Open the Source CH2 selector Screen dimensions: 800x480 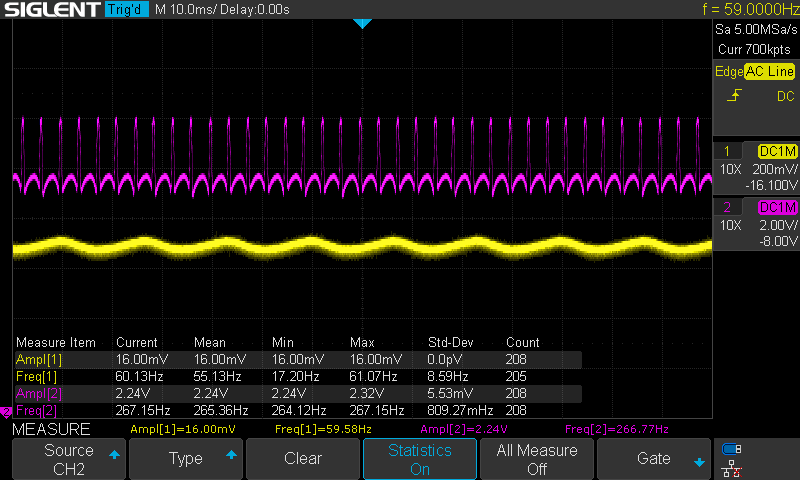[x=69, y=459]
